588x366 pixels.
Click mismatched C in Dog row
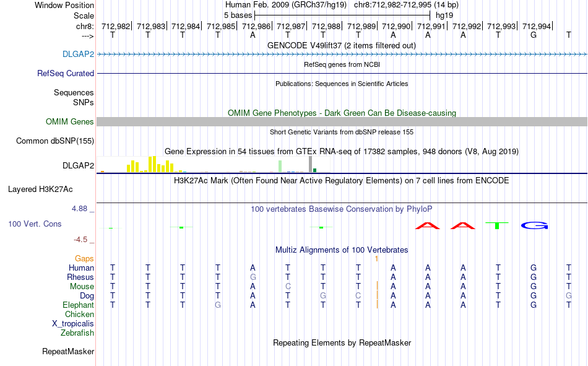point(358,296)
